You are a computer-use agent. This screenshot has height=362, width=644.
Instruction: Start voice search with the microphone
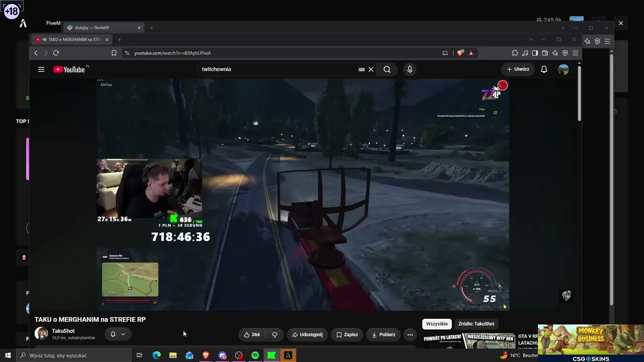pyautogui.click(x=410, y=69)
